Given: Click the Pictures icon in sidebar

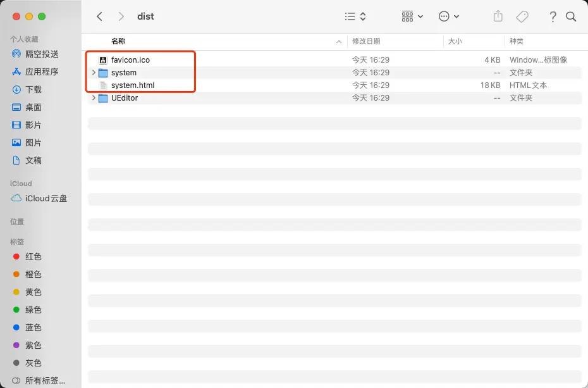Looking at the screenshot, I should coord(16,142).
